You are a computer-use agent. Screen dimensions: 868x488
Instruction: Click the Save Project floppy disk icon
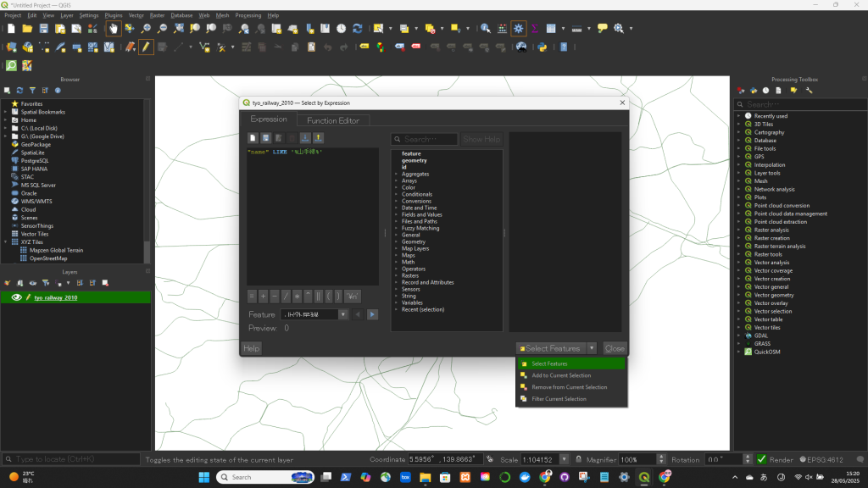click(45, 28)
